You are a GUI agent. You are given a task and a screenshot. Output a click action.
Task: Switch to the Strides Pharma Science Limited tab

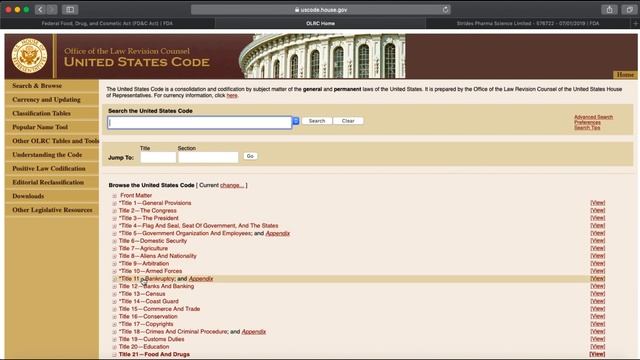(x=528, y=23)
